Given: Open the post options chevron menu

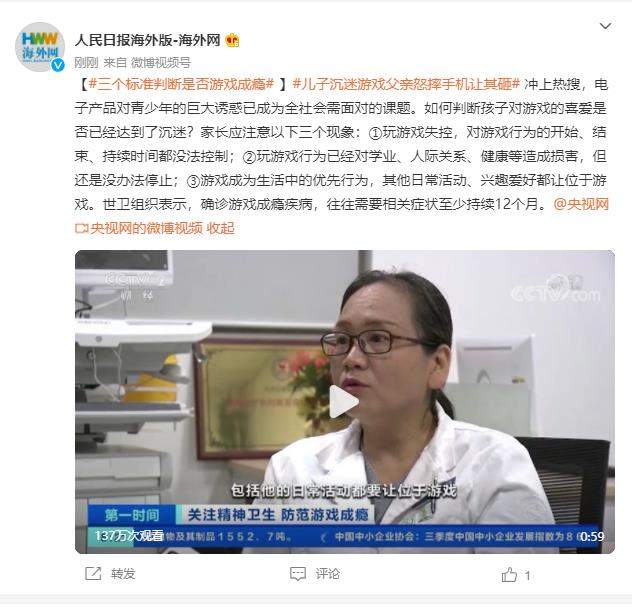Looking at the screenshot, I should (x=605, y=26).
